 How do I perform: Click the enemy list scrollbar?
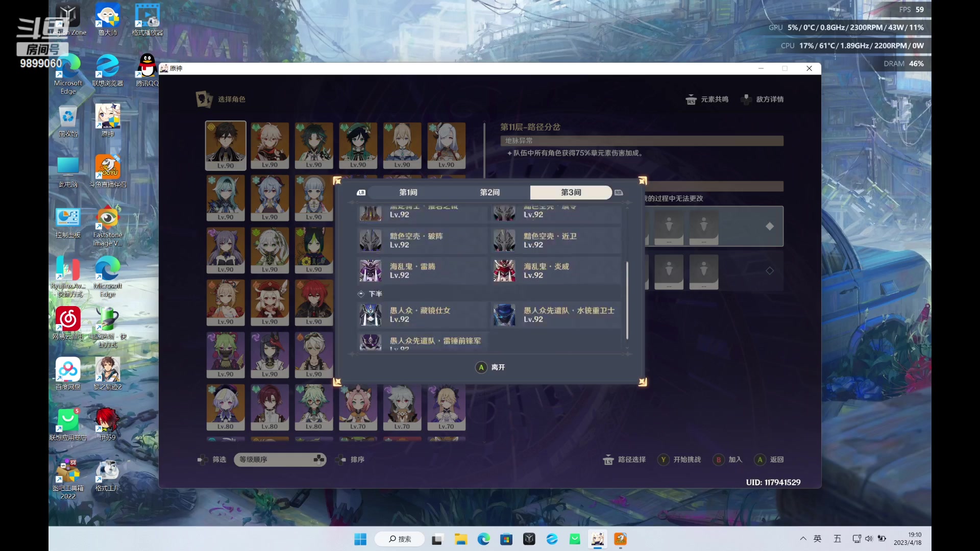click(627, 300)
